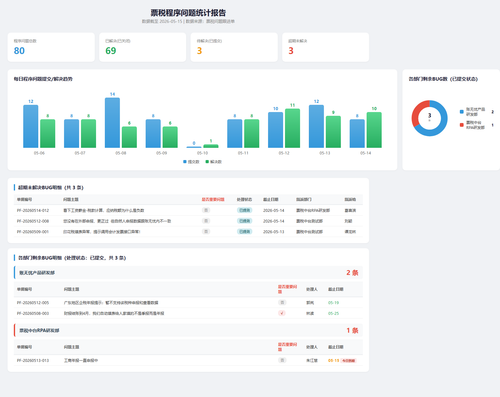500x397 pixels.
Task: Toggle the green legend entry under bar chart
Action: coord(213,162)
